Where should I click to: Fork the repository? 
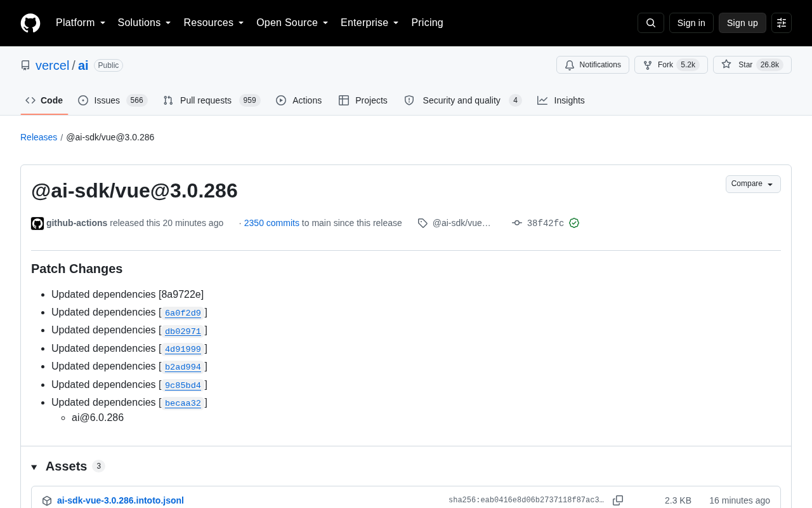click(x=671, y=65)
